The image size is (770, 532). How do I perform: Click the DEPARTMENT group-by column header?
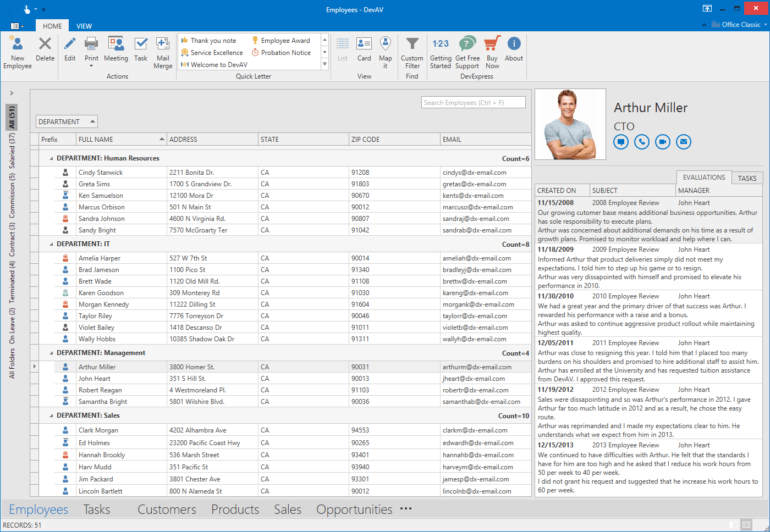coord(67,122)
